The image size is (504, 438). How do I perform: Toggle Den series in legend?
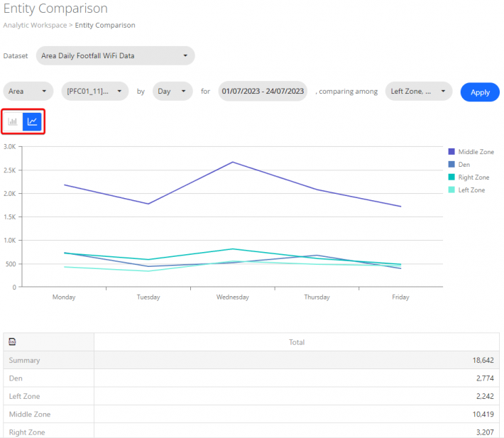coord(464,165)
